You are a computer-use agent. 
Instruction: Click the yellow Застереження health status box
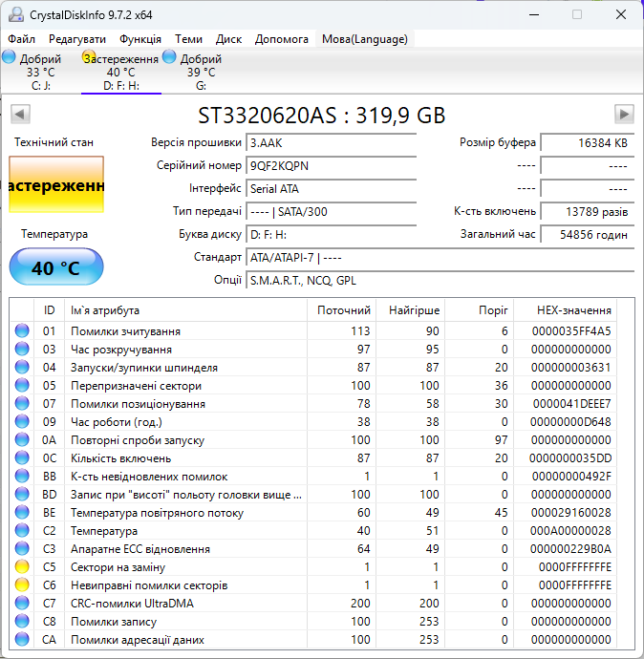click(x=56, y=184)
